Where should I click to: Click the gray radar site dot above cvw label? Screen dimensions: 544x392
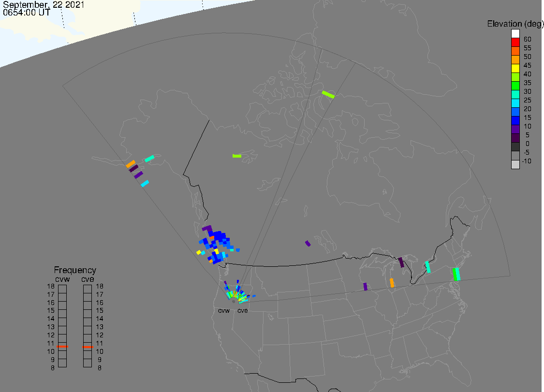coord(234,302)
